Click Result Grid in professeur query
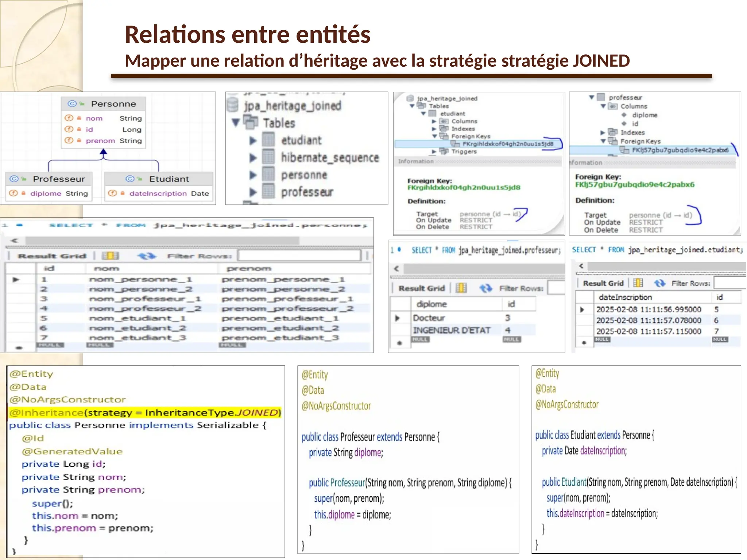The image size is (747, 560). click(422, 288)
